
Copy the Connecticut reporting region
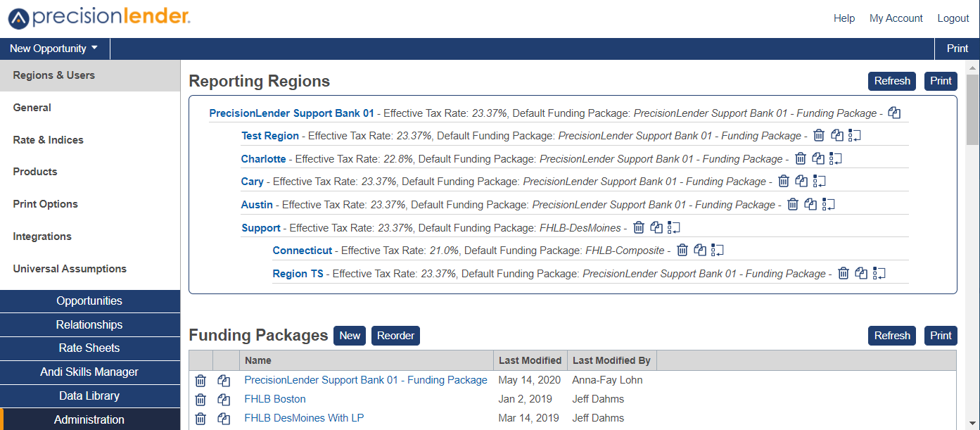tap(700, 250)
